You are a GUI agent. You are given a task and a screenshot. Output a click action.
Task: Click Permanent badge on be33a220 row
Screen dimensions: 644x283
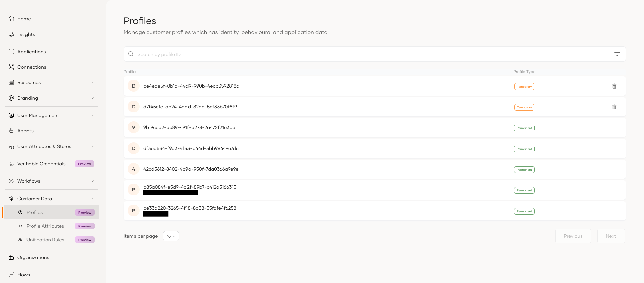524,211
